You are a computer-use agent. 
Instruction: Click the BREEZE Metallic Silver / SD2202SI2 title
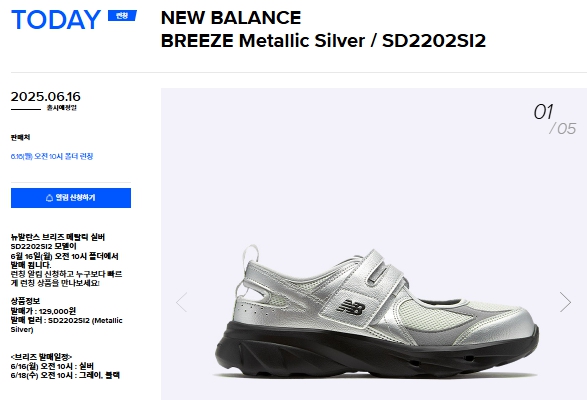point(323,40)
